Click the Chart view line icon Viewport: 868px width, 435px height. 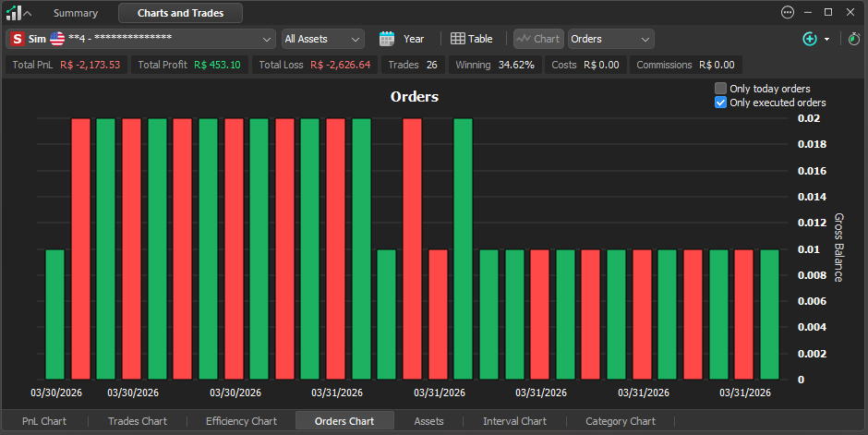[524, 39]
